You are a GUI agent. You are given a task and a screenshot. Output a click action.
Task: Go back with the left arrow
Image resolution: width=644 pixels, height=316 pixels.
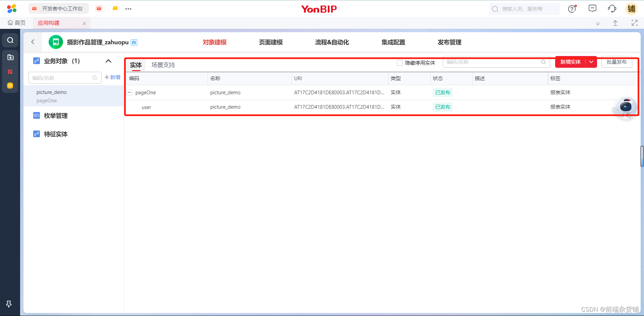[33, 42]
